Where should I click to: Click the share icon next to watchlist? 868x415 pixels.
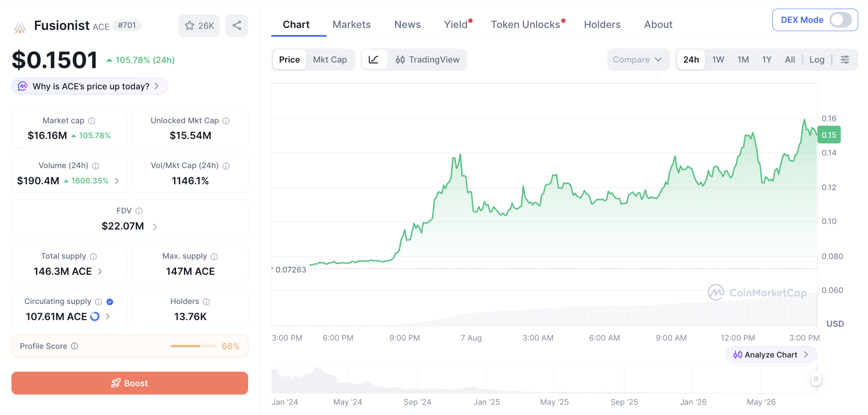tap(237, 26)
